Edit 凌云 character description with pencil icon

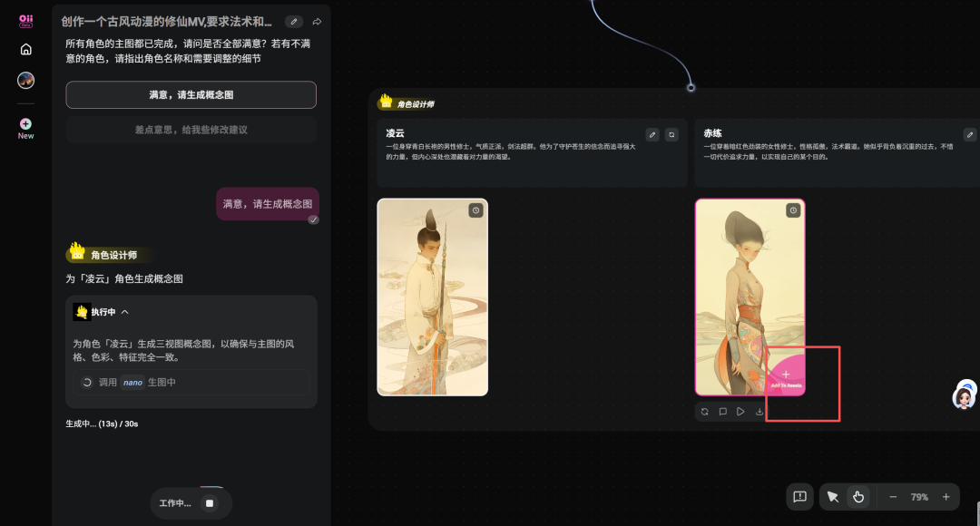tap(652, 134)
